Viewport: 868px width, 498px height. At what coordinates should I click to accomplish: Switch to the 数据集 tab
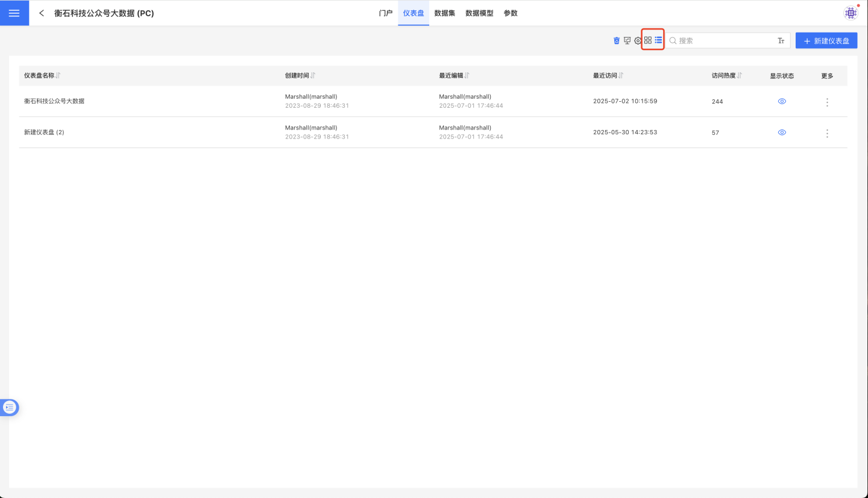[x=444, y=13]
